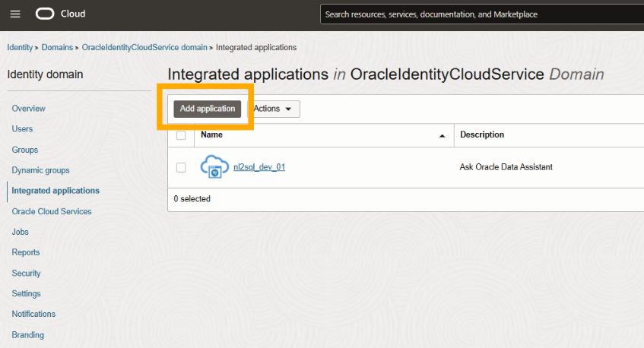Viewport: 644px width, 348px height.
Task: View Jobs in identity domain
Action: pos(21,232)
